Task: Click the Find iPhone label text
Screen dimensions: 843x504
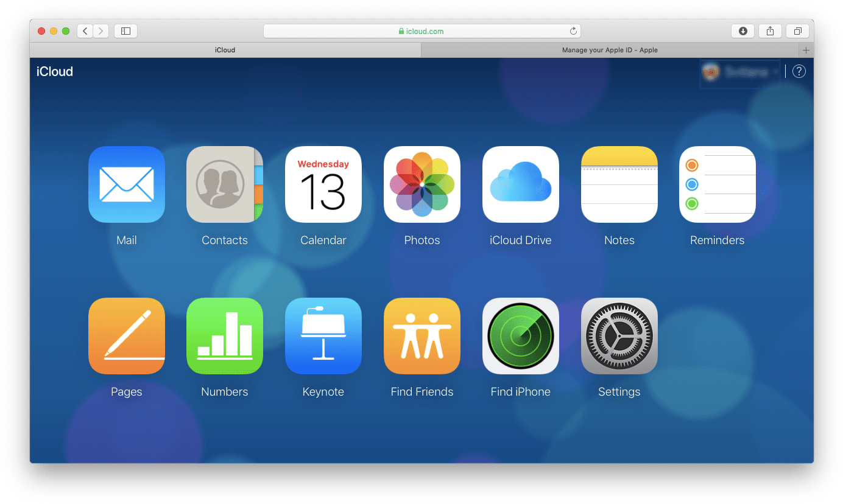Action: pos(521,392)
